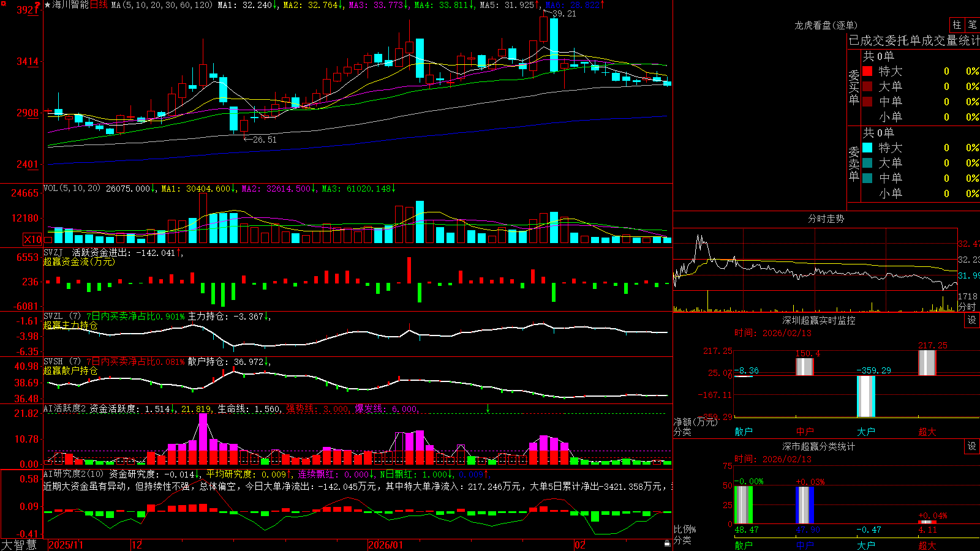The image size is (980, 551).
Task: Click the -359.29 大户 bar in 实时监控
Action: pos(866,396)
